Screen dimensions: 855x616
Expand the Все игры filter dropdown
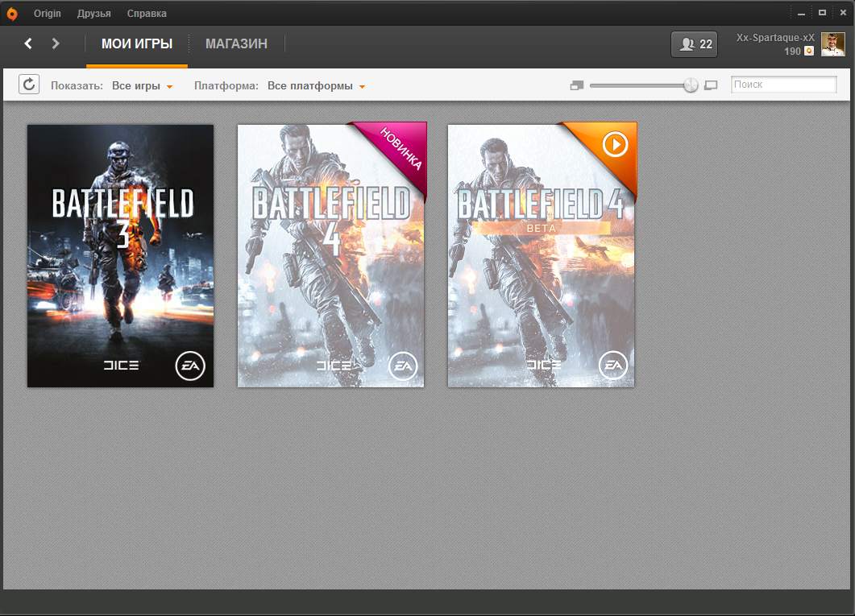[x=143, y=86]
